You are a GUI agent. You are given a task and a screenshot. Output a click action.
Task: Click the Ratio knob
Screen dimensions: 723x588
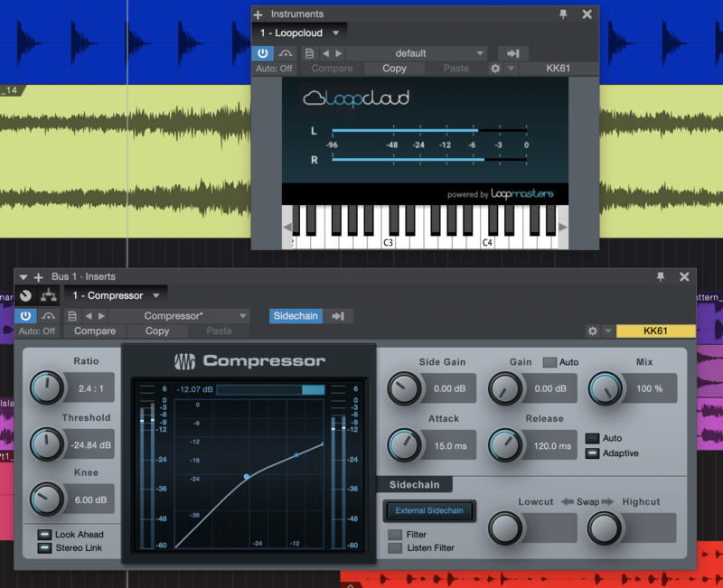click(47, 388)
